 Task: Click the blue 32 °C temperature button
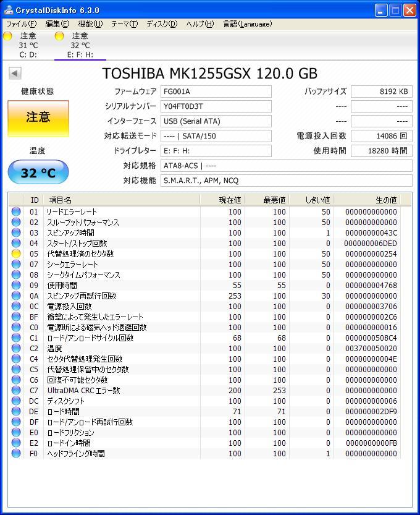click(x=38, y=172)
